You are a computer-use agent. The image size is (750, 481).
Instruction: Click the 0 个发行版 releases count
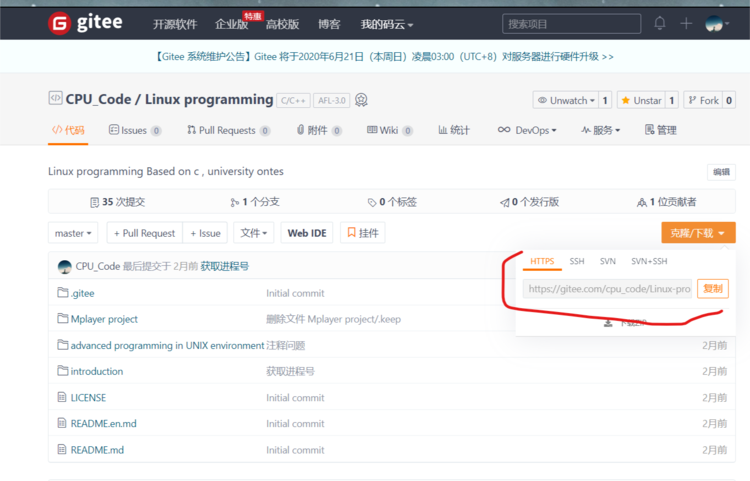pyautogui.click(x=529, y=202)
